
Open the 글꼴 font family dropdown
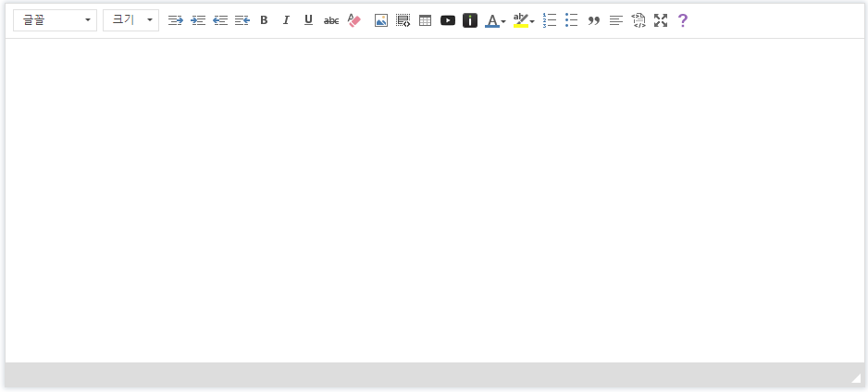coord(55,20)
